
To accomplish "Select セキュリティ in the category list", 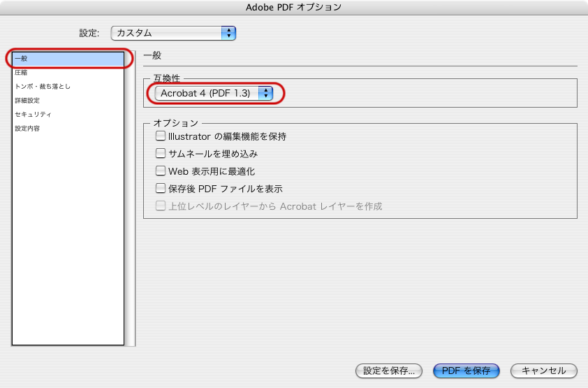I will tap(68, 114).
